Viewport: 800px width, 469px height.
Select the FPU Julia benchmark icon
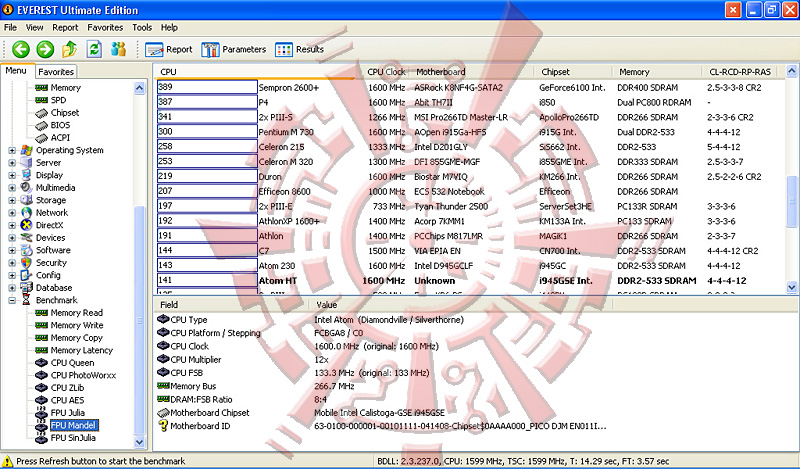click(41, 413)
